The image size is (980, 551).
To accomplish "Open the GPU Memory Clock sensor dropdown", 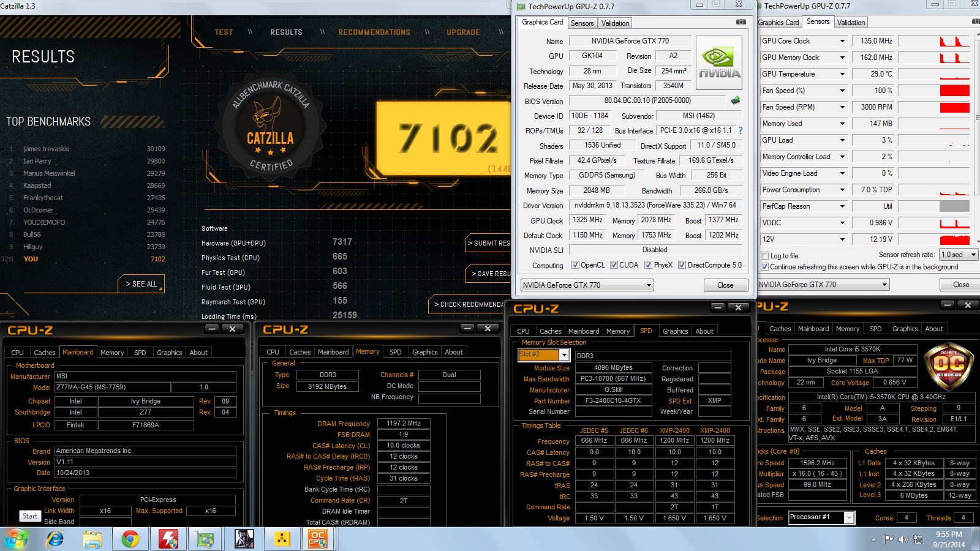I will tap(842, 58).
